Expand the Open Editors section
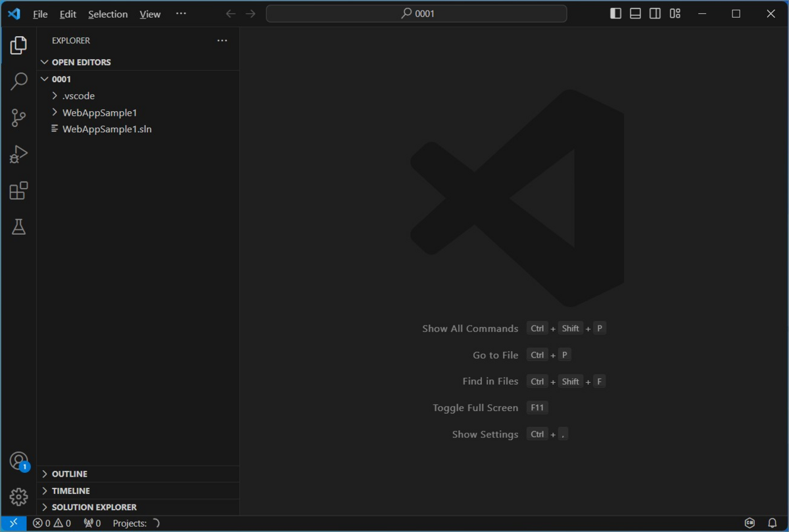789x532 pixels. (x=138, y=62)
